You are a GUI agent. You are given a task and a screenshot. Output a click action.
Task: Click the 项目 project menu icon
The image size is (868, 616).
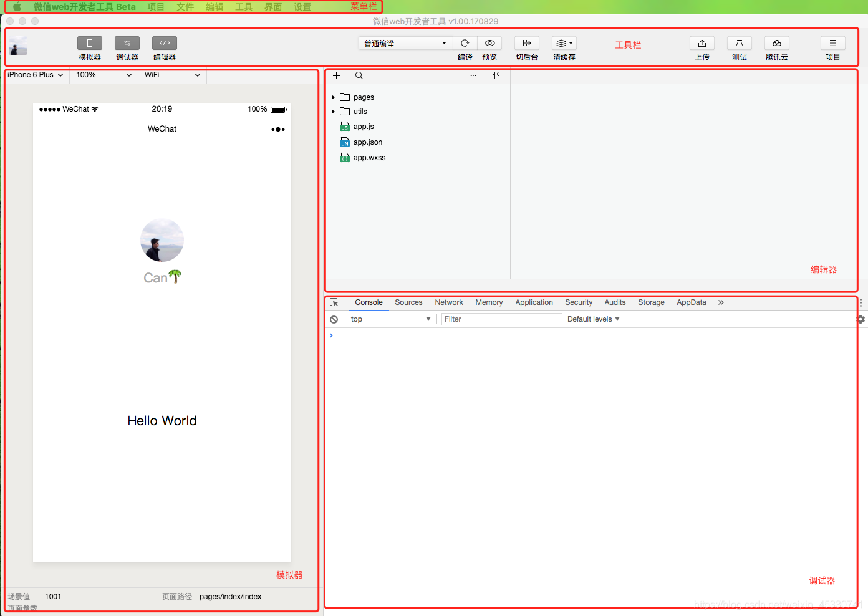[x=833, y=43]
